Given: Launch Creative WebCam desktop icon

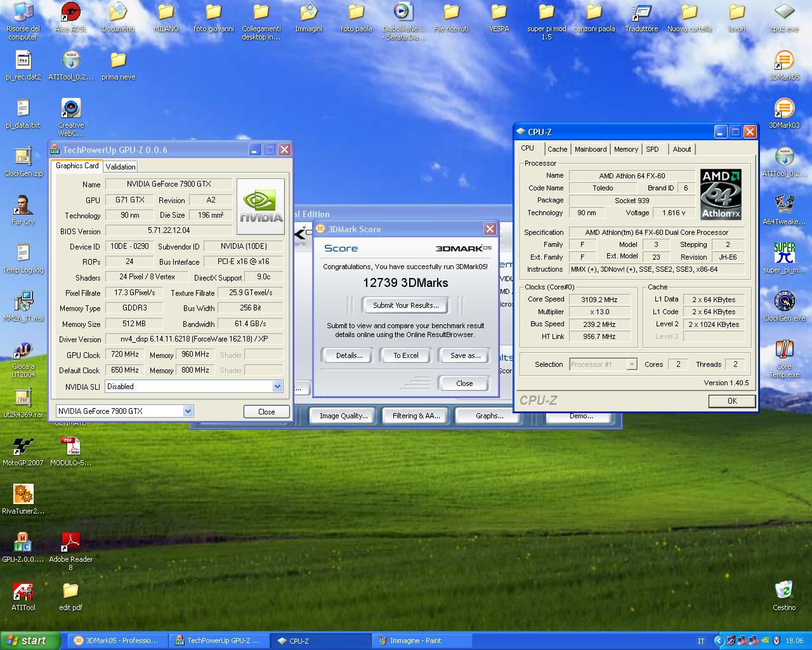Looking at the screenshot, I should [70, 117].
